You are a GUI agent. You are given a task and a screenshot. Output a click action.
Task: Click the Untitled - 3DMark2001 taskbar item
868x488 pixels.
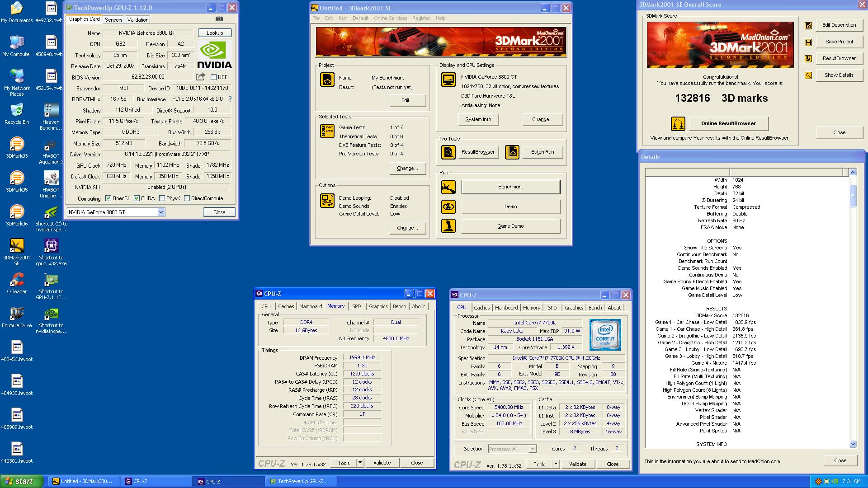coord(84,481)
